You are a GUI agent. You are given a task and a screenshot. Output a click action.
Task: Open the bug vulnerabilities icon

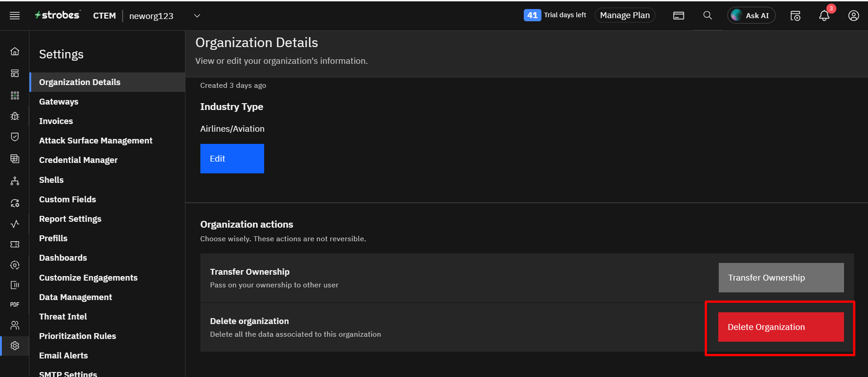pos(15,116)
